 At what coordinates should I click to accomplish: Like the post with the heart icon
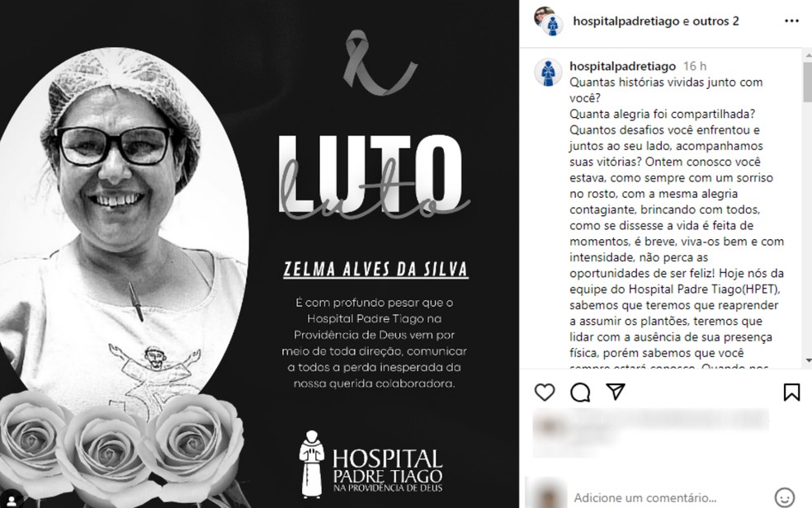pos(545,393)
